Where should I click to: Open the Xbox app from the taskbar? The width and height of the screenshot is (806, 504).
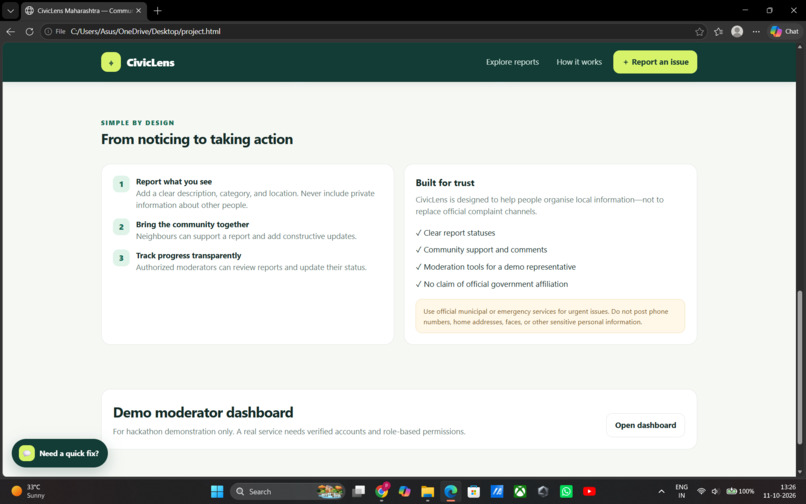(520, 492)
